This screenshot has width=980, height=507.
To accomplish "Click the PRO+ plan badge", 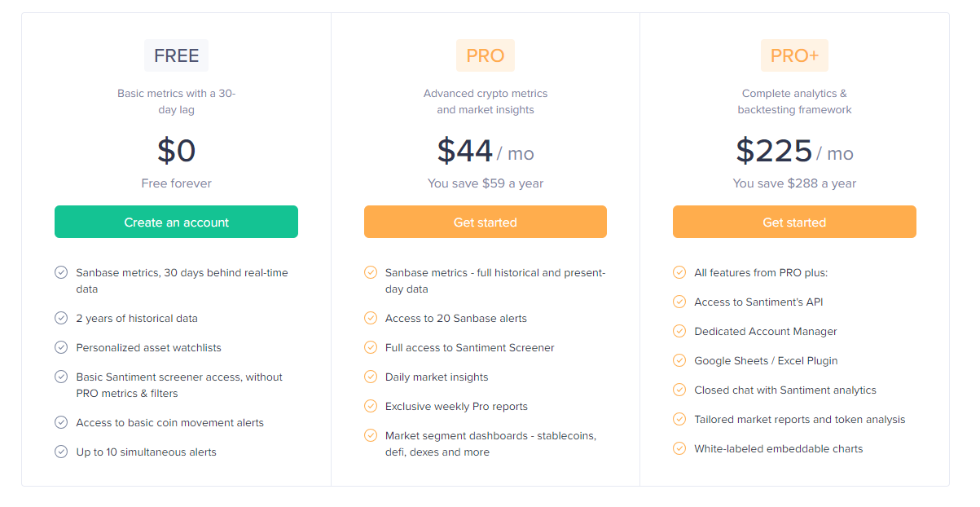I will coord(794,55).
